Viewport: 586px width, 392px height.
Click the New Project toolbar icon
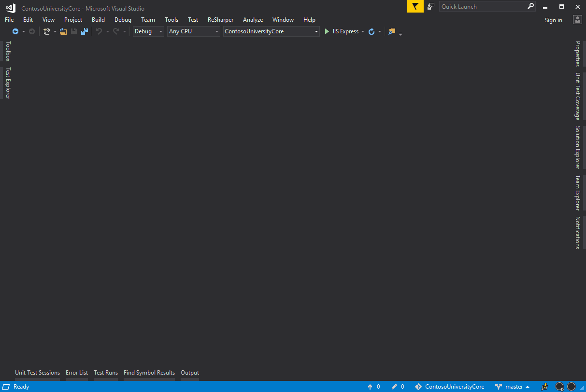pos(47,31)
